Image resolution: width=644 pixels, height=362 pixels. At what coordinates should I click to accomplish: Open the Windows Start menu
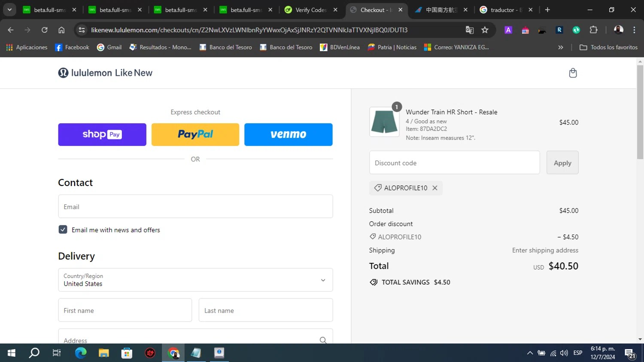click(x=12, y=353)
